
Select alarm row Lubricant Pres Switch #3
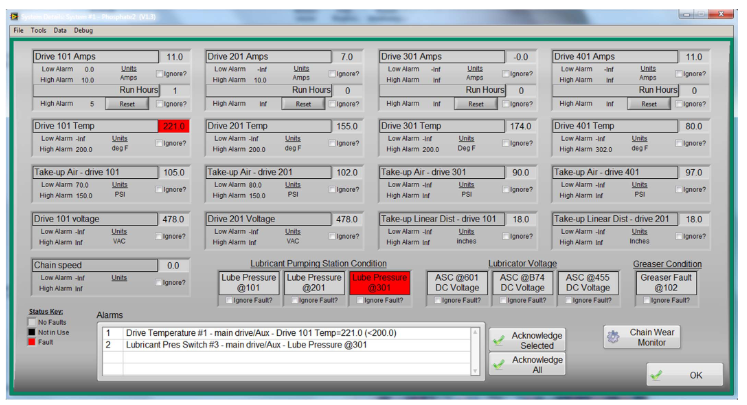click(x=286, y=345)
